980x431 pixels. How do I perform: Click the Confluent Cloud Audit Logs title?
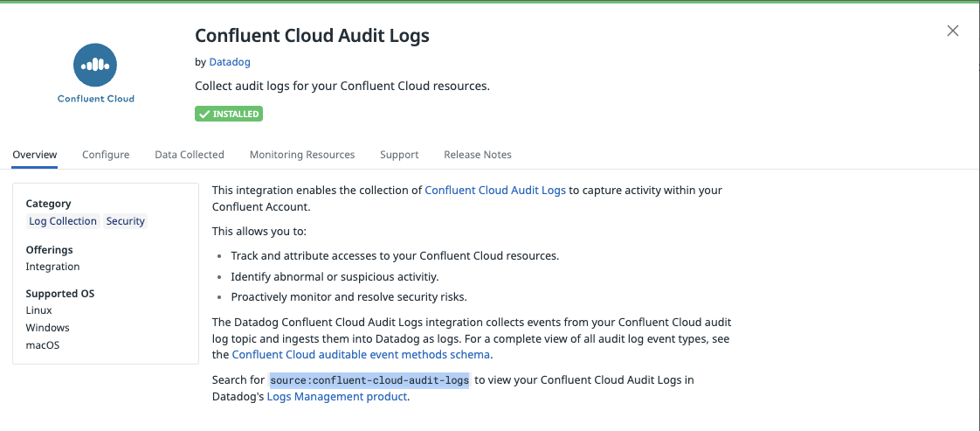point(312,36)
